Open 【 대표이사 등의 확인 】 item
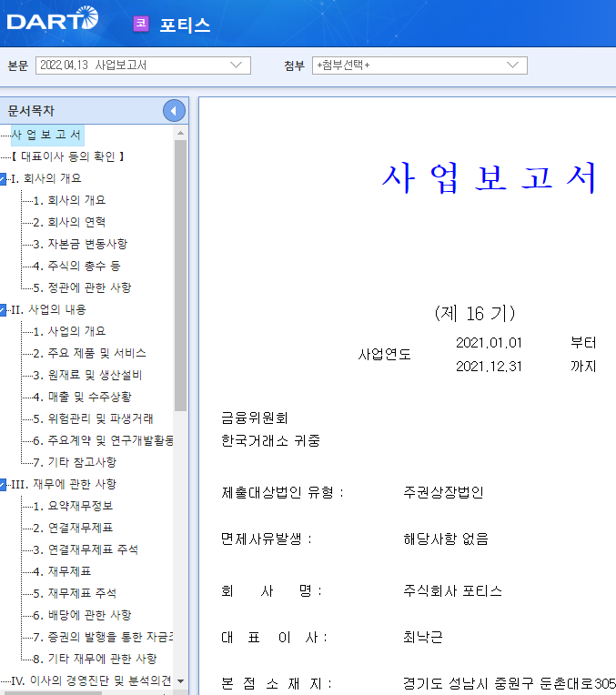Image resolution: width=616 pixels, height=695 pixels. click(67, 156)
